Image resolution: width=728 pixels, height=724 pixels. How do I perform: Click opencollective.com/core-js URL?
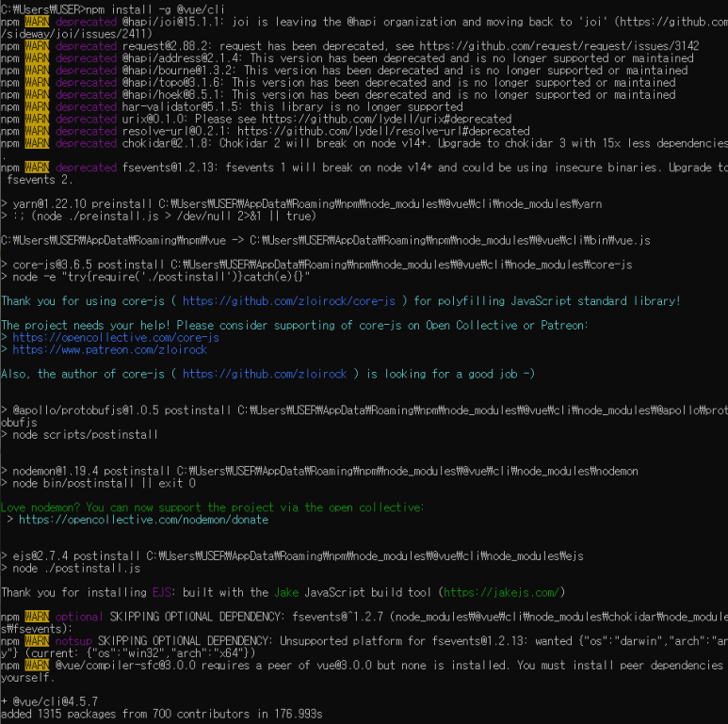coord(116,337)
